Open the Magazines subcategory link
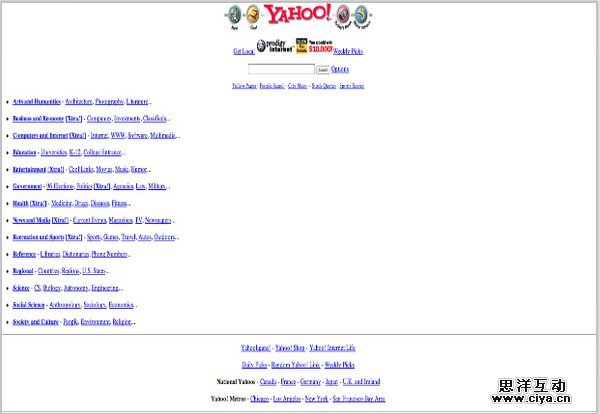This screenshot has height=414, width=600. pos(121,220)
